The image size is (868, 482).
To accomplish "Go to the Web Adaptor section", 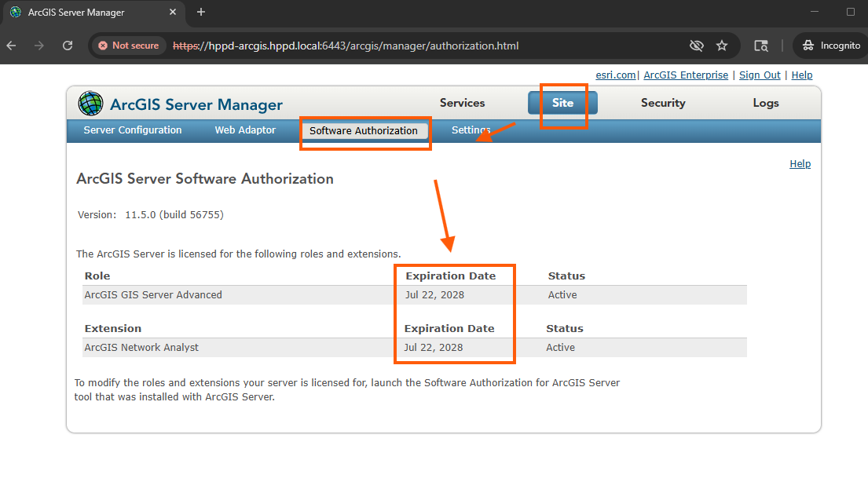I will pos(245,130).
